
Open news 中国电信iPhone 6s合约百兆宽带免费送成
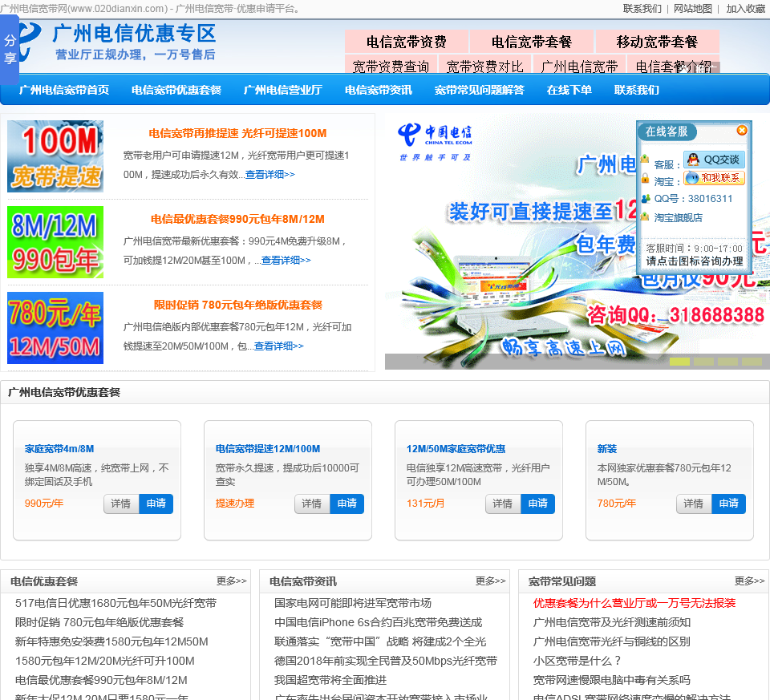tap(378, 622)
